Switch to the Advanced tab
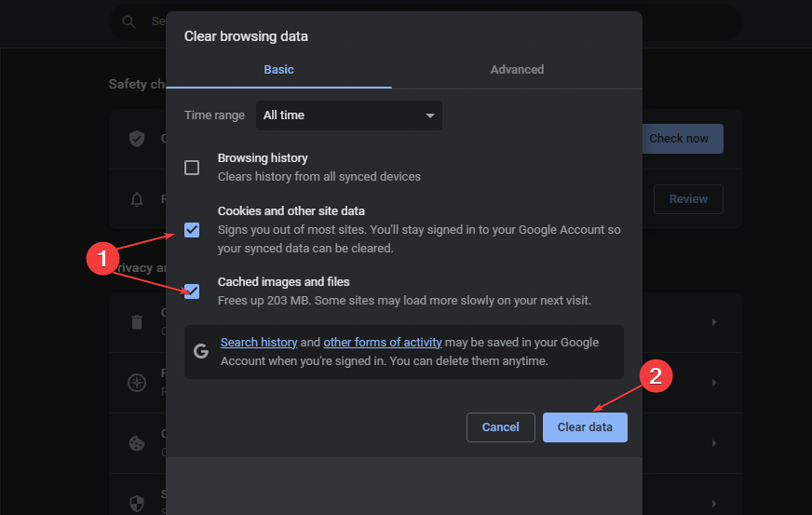The image size is (812, 515). coord(517,69)
